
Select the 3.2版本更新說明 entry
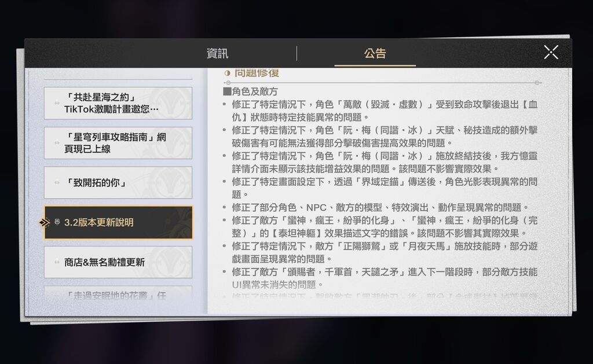(118, 223)
